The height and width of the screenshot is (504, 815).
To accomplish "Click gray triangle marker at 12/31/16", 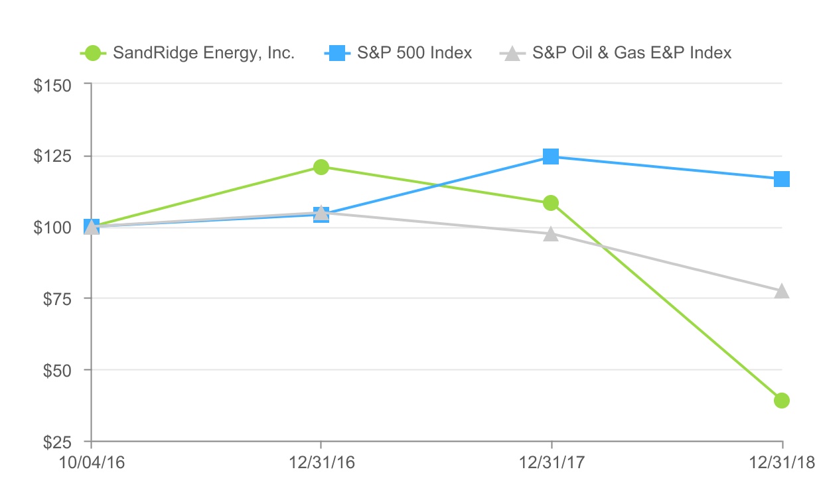I will coord(321,212).
